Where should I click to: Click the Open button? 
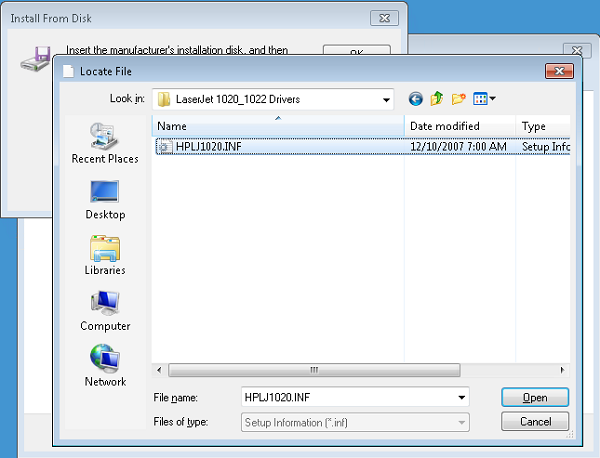click(x=534, y=398)
